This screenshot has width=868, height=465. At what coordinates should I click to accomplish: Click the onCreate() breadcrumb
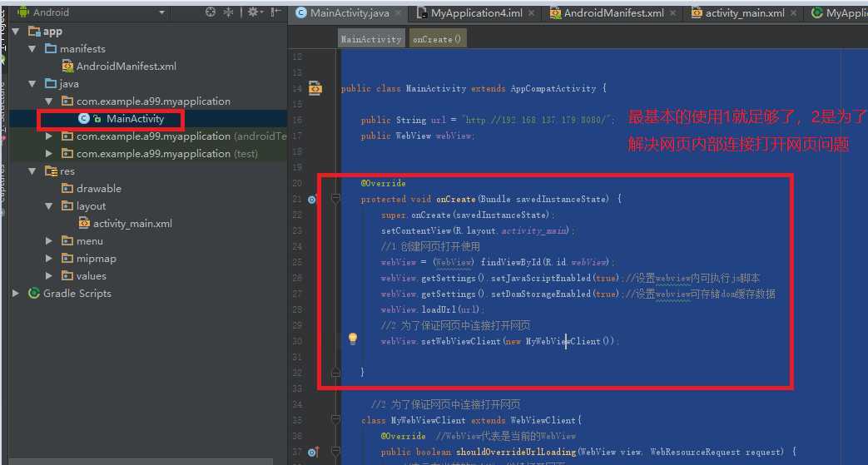click(x=437, y=39)
